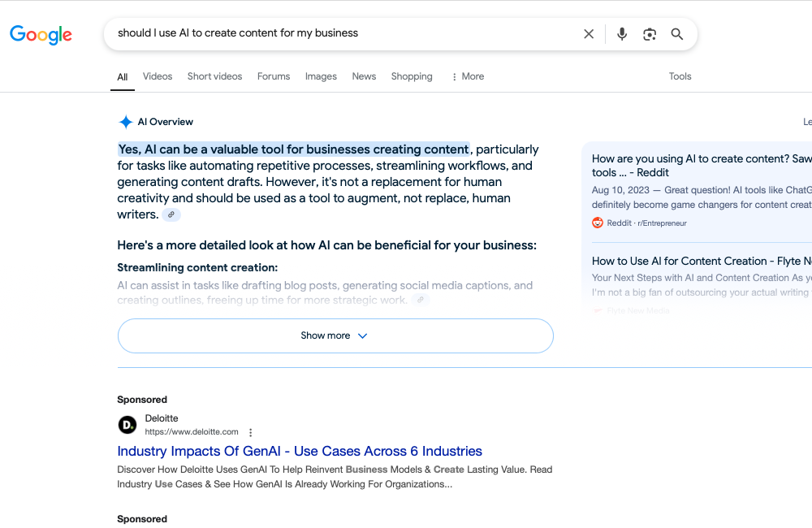
Task: Open the source link icon after 'human writers.'
Action: coord(171,214)
